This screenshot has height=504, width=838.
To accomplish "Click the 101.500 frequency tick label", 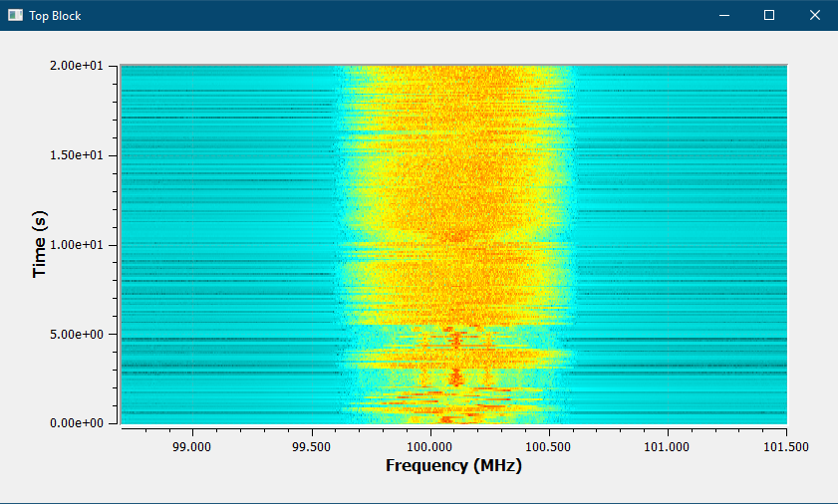I will (787, 447).
